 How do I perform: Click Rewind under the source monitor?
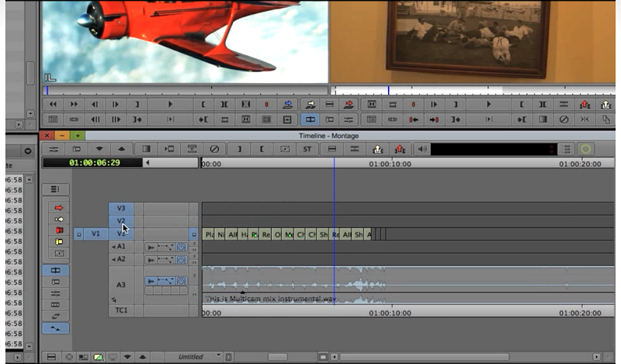(54, 105)
